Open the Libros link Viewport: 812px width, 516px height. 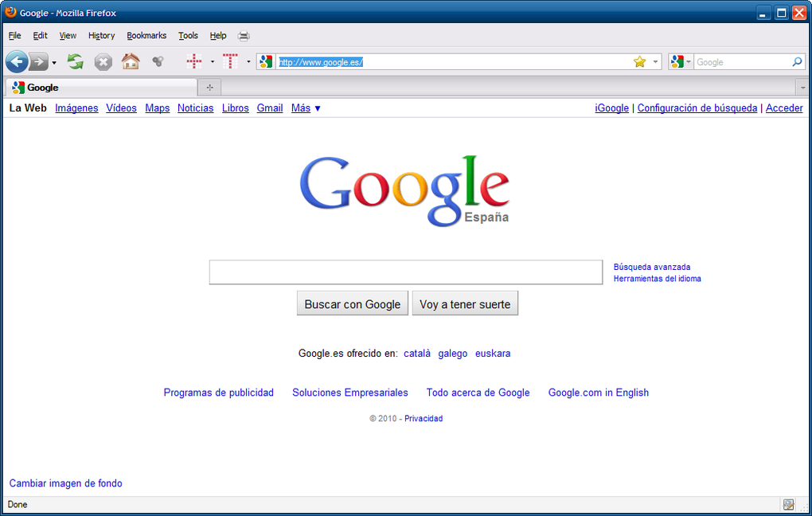pyautogui.click(x=235, y=107)
